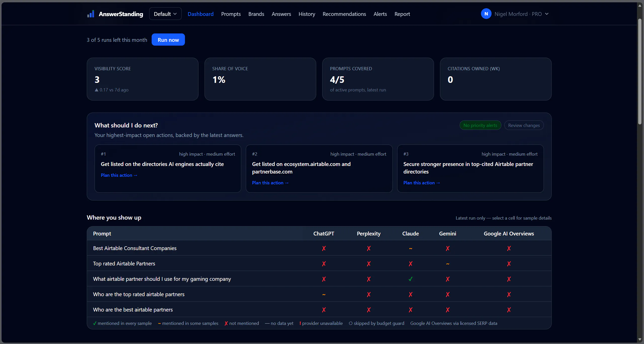Viewport: 644px width, 344px height.
Task: Select ChatGPT cell for gaming company prompt
Action: 324,279
